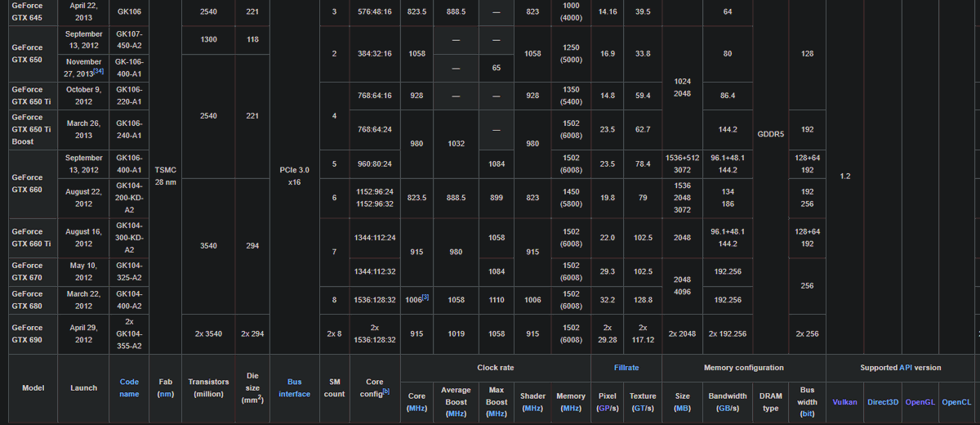Follow the Bus interface header link
Image resolution: width=980 pixels, height=425 pixels.
(294, 387)
